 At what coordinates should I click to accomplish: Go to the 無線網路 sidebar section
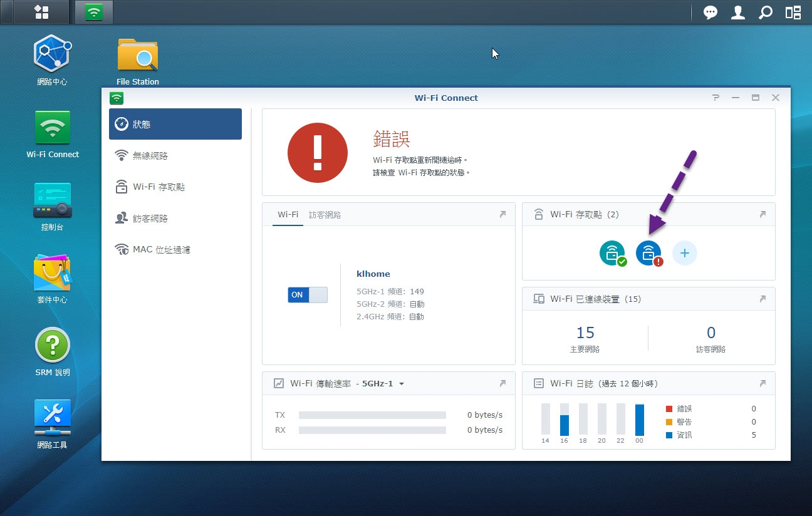(175, 155)
